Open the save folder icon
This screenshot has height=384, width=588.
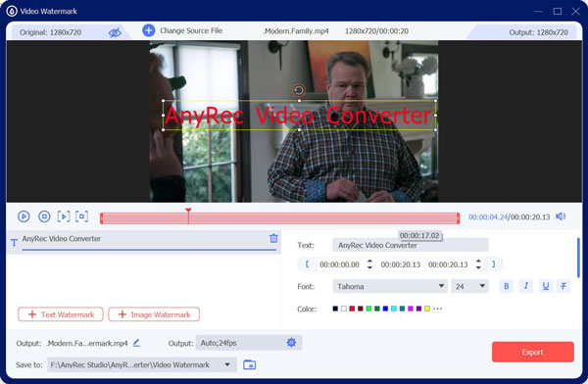(249, 364)
